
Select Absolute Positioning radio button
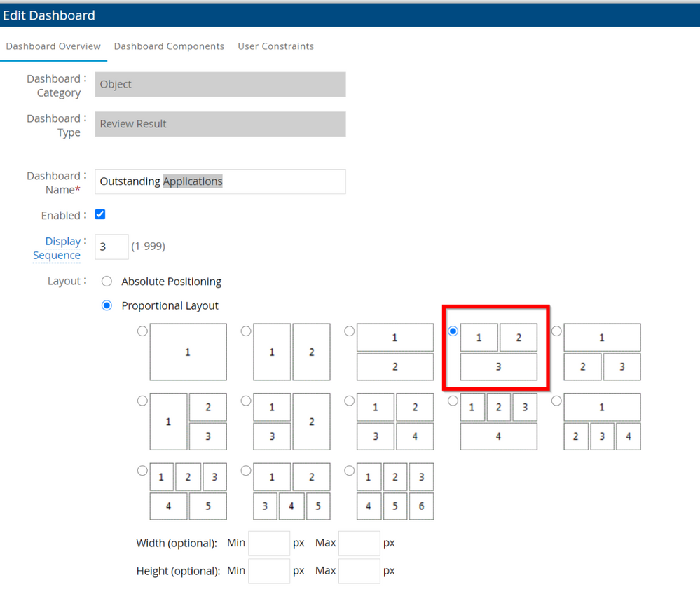click(x=107, y=282)
